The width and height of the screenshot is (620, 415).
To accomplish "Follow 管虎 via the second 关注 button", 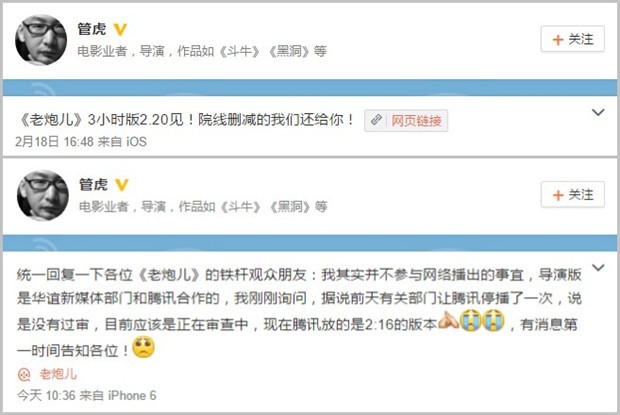I will [573, 194].
